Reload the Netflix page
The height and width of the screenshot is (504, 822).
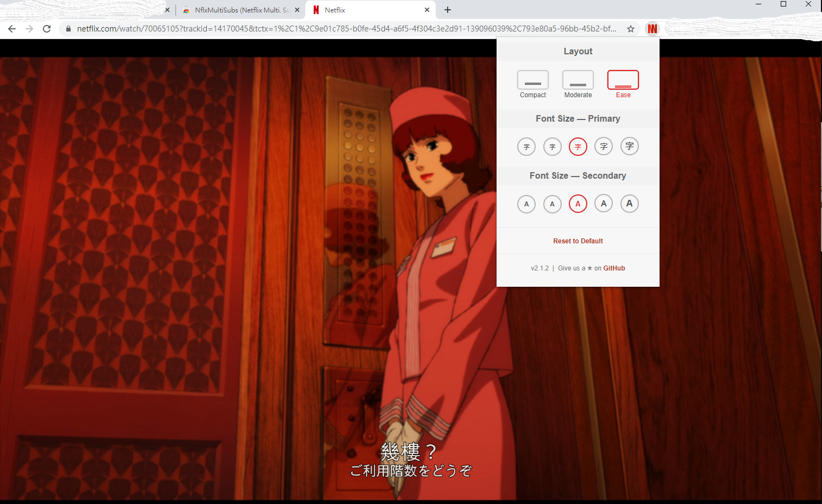47,29
